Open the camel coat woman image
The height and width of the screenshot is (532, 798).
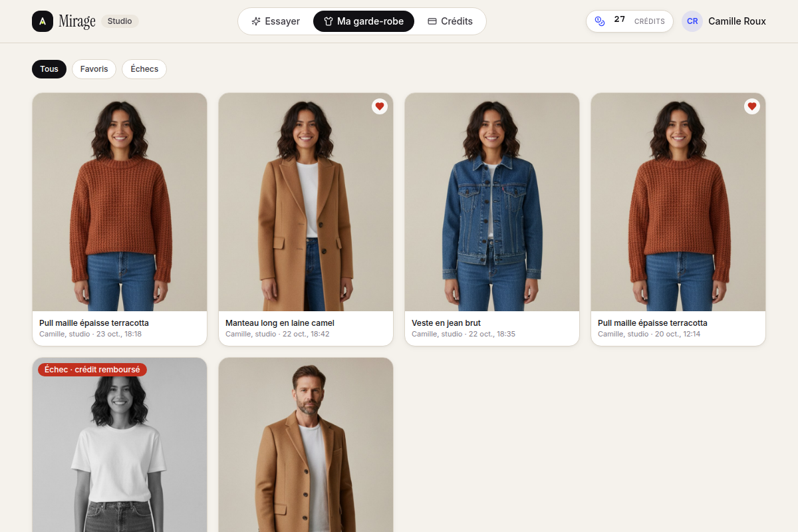306,202
